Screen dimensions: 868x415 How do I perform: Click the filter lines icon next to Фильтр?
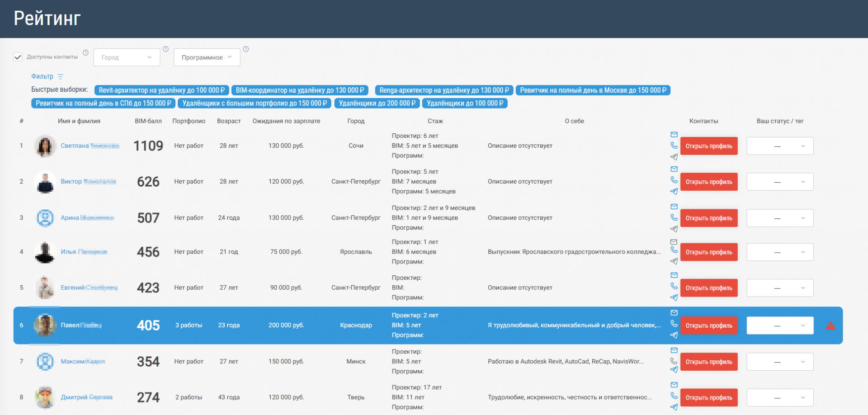click(61, 77)
